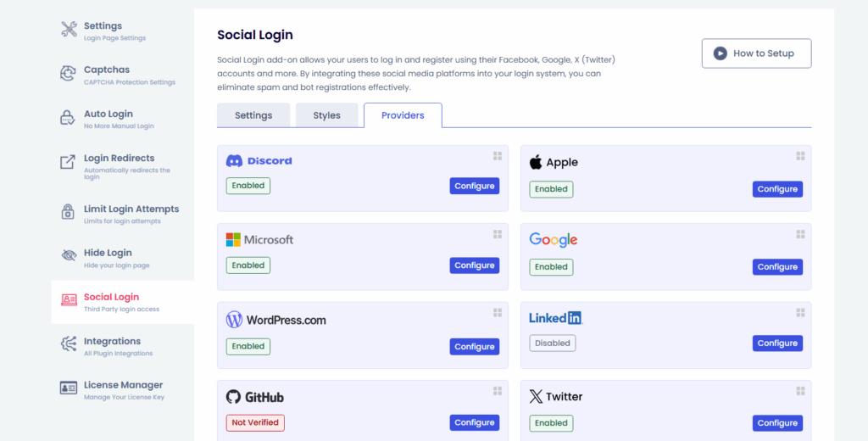868x441 pixels.
Task: Click the Limit Login Attempts lock icon
Action: [x=69, y=212]
